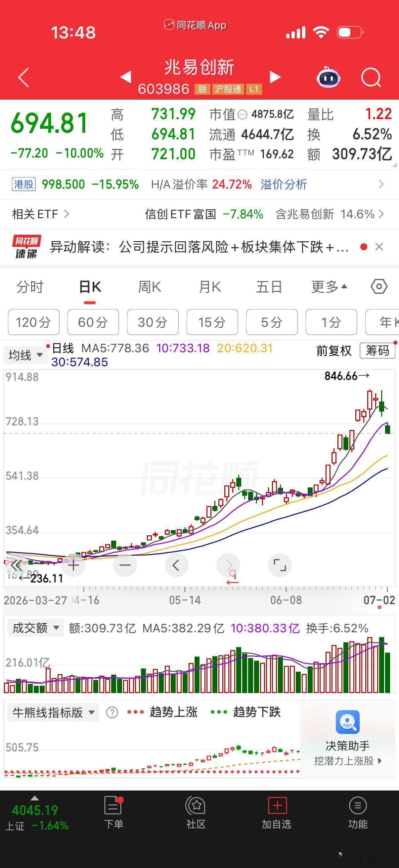
Task: Select the 月K tab
Action: tap(210, 287)
